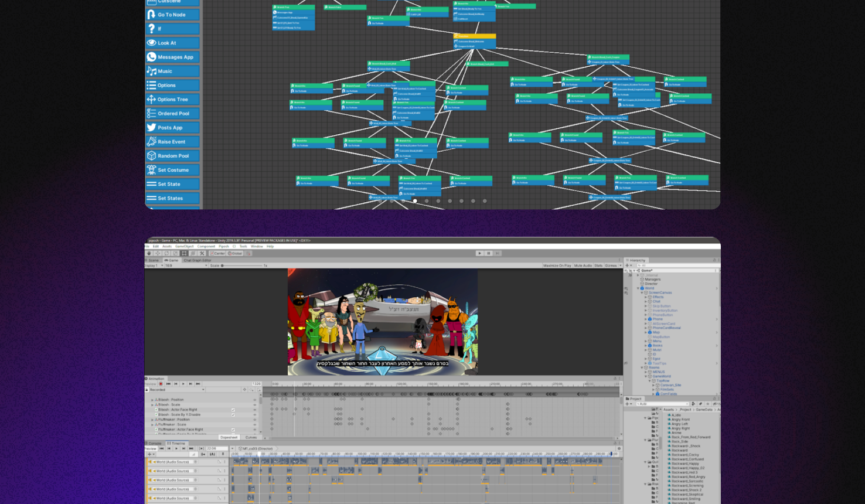The height and width of the screenshot is (504, 865).
Task: Click Add Event icon in Animation panel
Action: click(x=258, y=390)
